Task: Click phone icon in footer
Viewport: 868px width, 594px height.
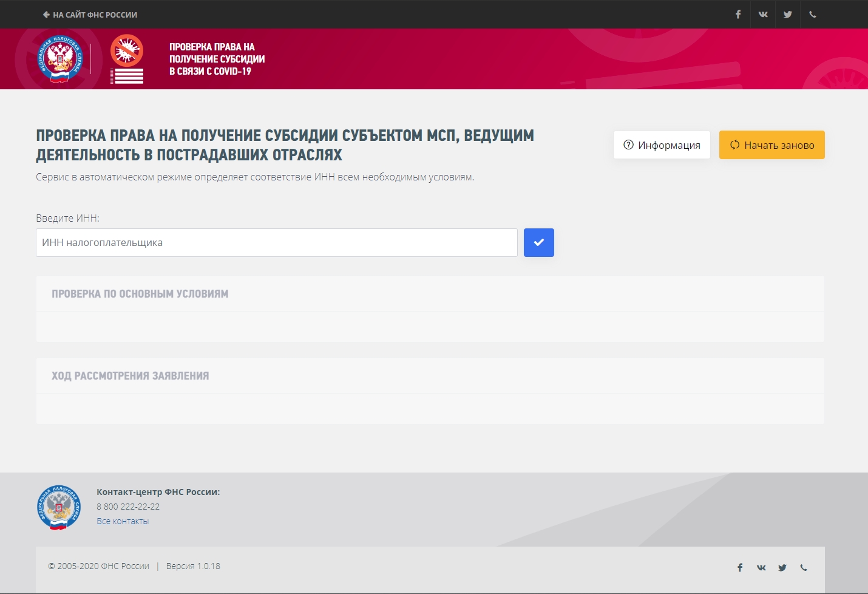Action: (804, 567)
